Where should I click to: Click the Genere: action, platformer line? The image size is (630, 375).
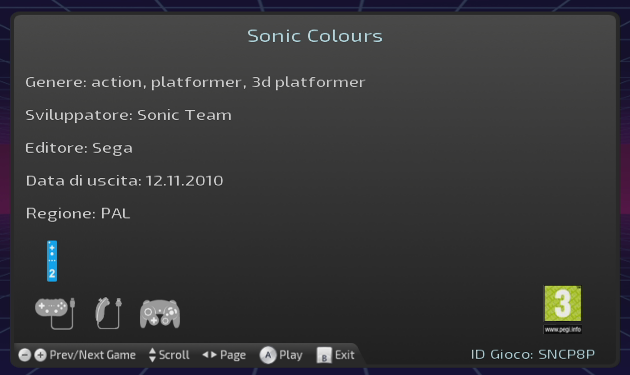[x=195, y=82]
